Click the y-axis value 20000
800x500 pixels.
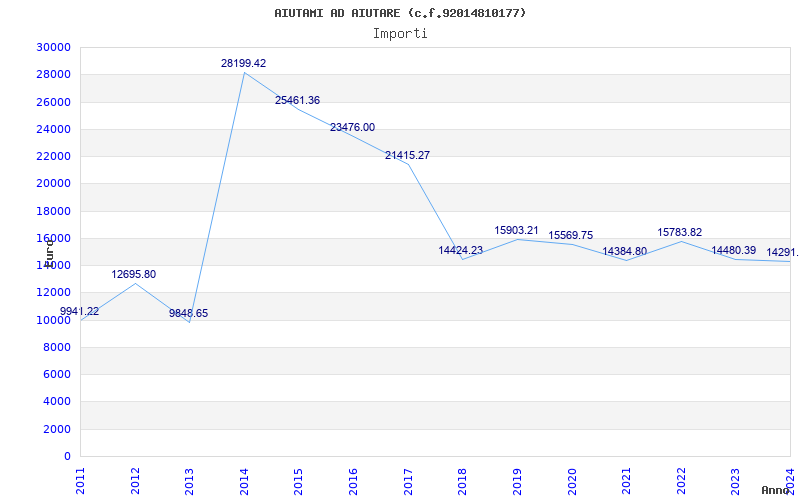(x=53, y=184)
